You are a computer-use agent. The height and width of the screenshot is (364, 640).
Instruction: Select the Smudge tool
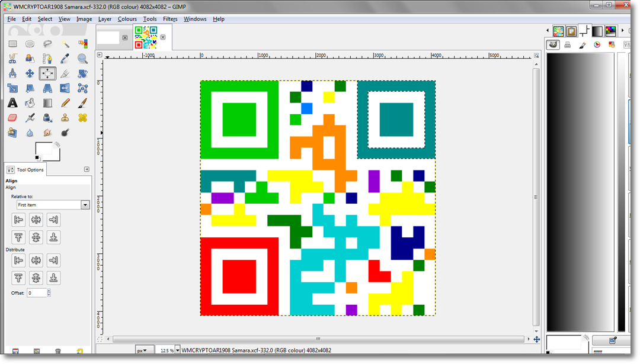pyautogui.click(x=47, y=133)
